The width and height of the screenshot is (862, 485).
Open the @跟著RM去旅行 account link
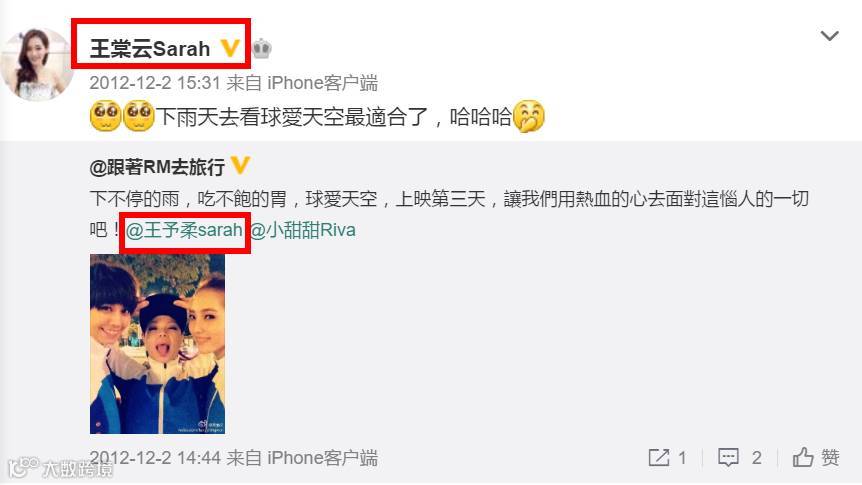click(x=157, y=166)
